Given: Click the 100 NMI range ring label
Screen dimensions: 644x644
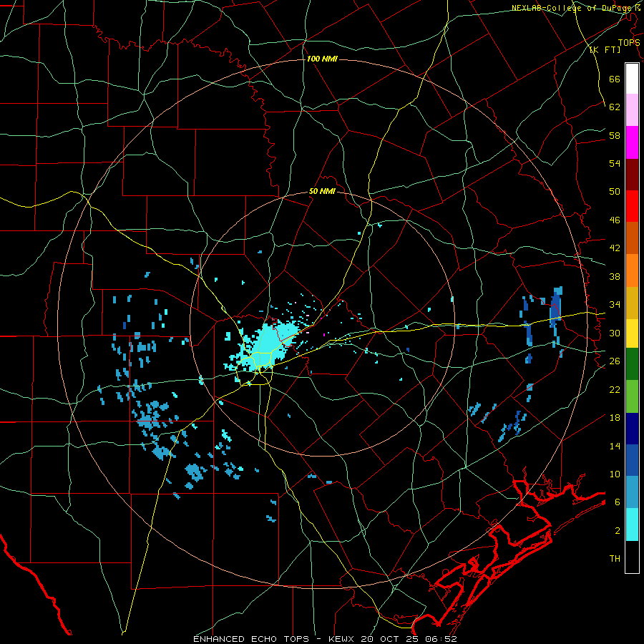Looking at the screenshot, I should coord(321,59).
